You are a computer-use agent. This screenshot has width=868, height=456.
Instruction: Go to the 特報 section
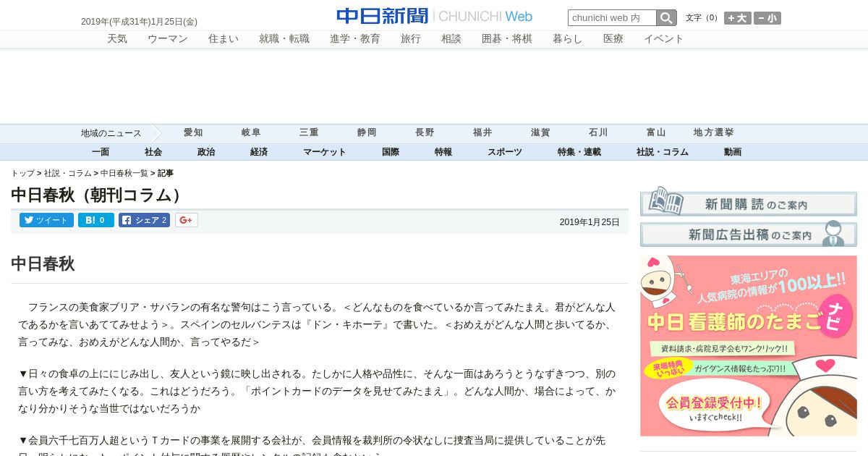coord(443,152)
